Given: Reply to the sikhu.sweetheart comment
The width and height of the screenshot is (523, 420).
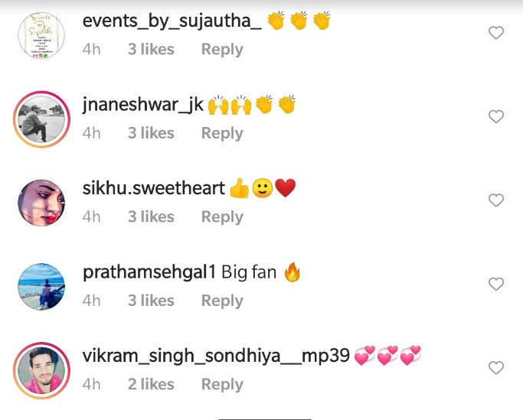Looking at the screenshot, I should pos(222,217).
